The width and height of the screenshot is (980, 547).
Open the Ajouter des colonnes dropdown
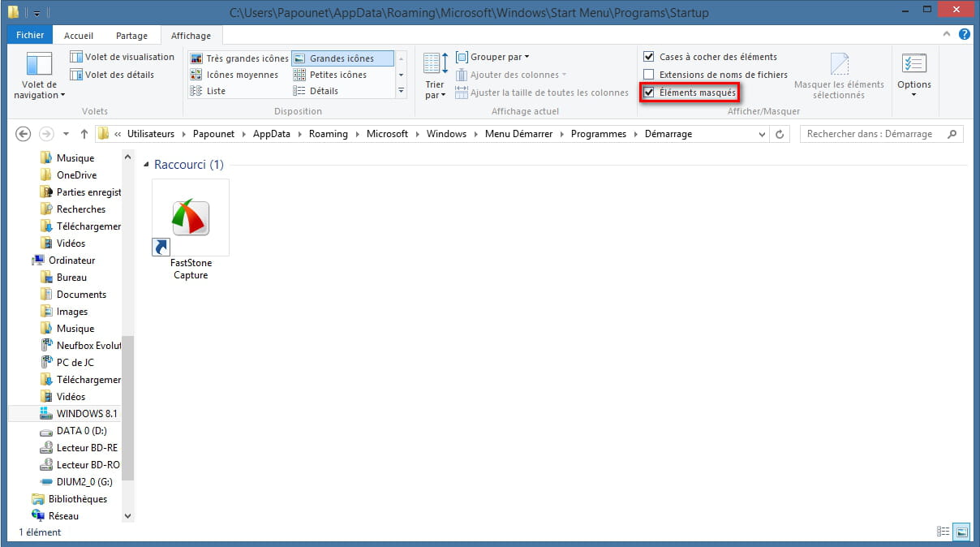point(511,75)
